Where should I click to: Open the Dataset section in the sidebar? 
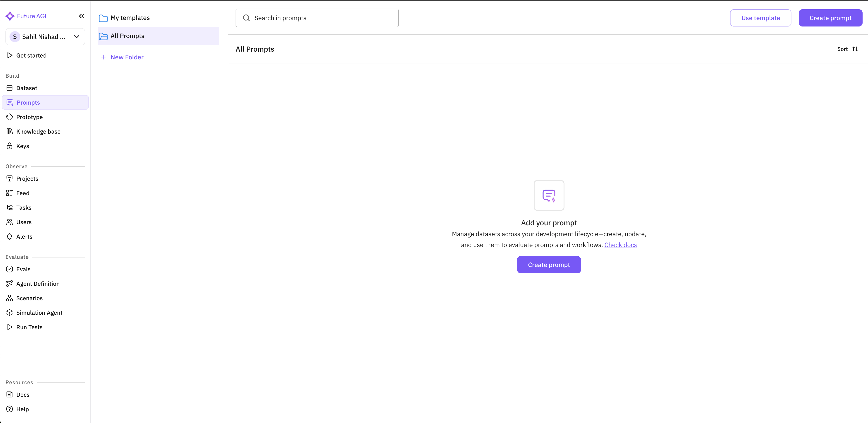27,88
